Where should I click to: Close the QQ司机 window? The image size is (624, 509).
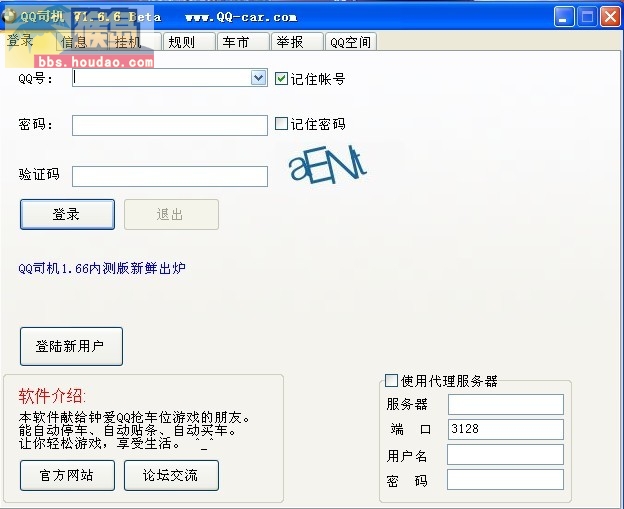610,17
